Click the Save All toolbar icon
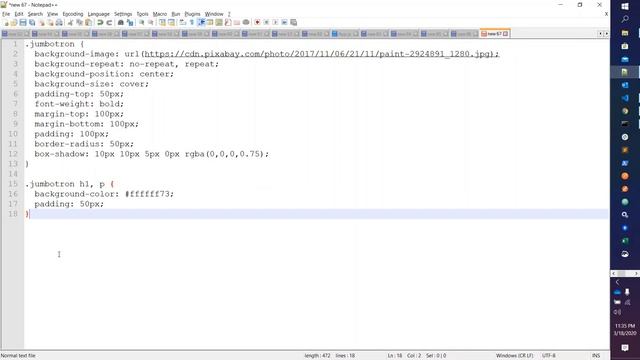The height and width of the screenshot is (360, 640). (32, 22)
